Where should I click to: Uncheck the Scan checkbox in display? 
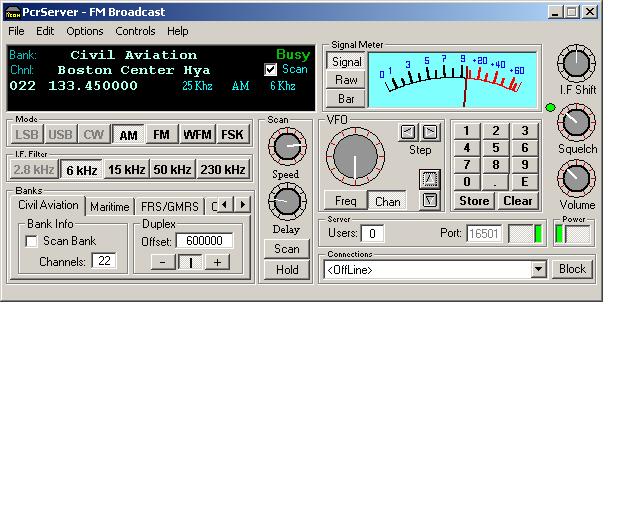(271, 70)
